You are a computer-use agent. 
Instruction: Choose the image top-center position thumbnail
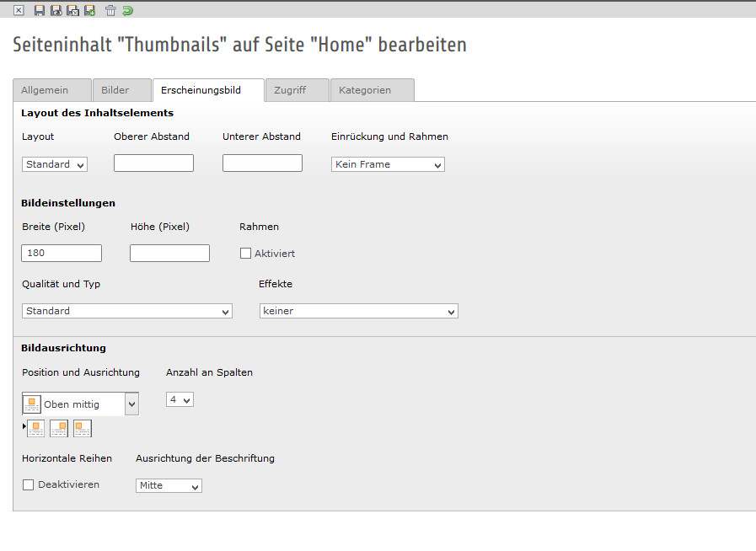tap(35, 428)
